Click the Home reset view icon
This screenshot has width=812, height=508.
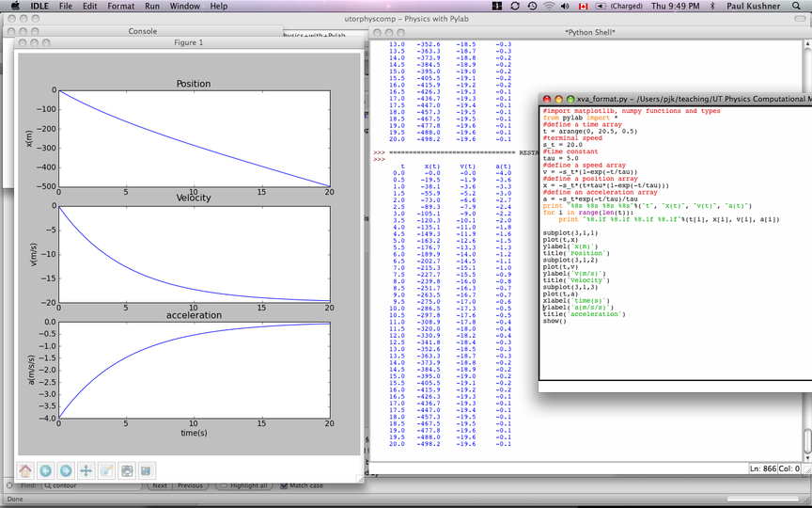pos(25,470)
